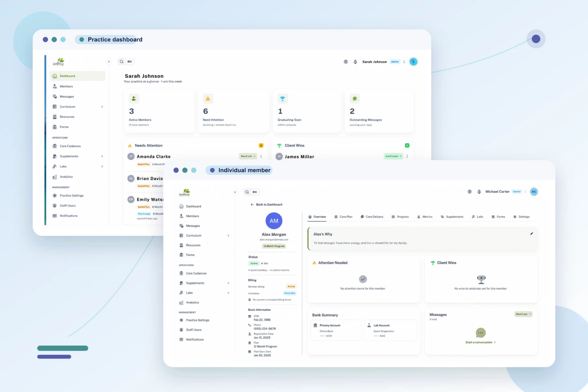Screen dimensions: 588x392
Task: Click search box in Practice dashboard
Action: (x=126, y=62)
